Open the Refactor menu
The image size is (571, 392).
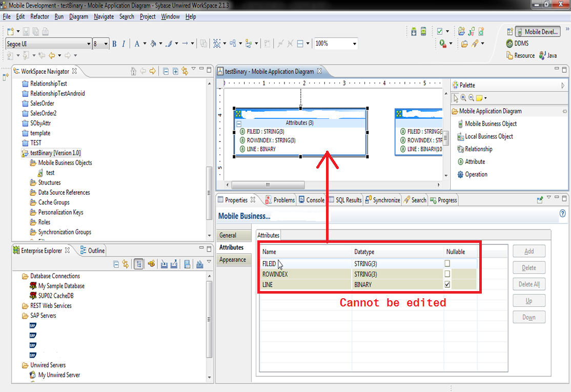39,17
